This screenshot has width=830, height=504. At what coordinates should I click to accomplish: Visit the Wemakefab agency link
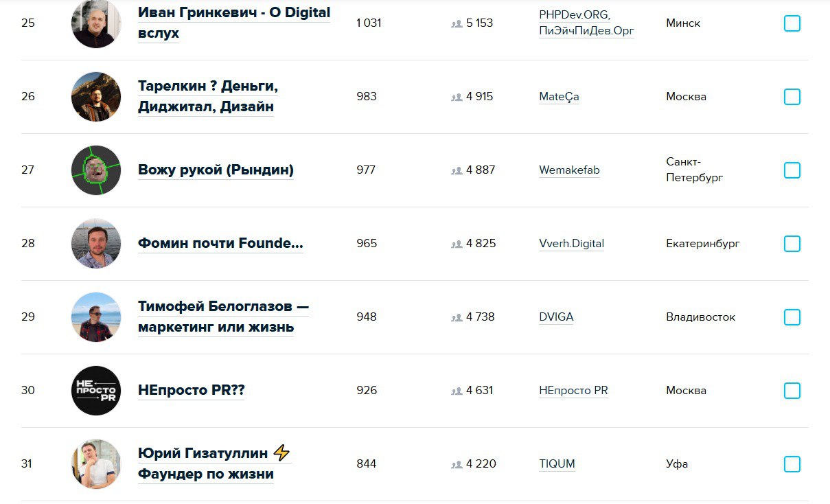[x=569, y=170]
